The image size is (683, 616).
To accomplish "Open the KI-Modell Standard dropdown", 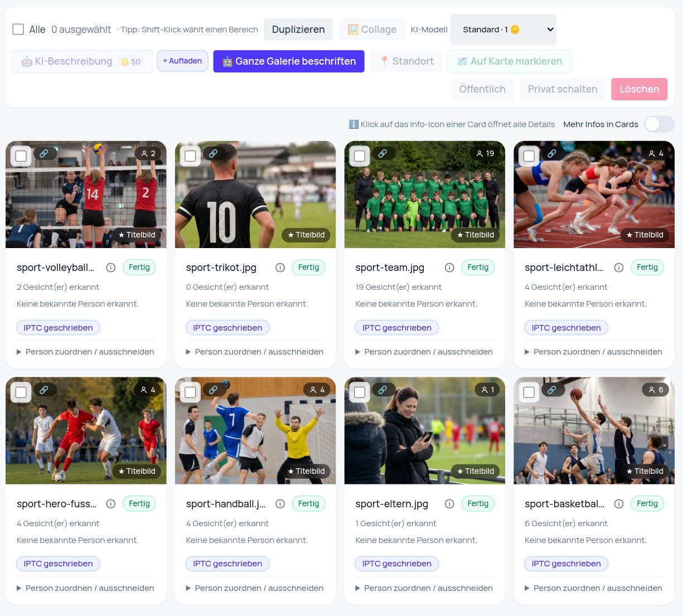I will pyautogui.click(x=503, y=30).
